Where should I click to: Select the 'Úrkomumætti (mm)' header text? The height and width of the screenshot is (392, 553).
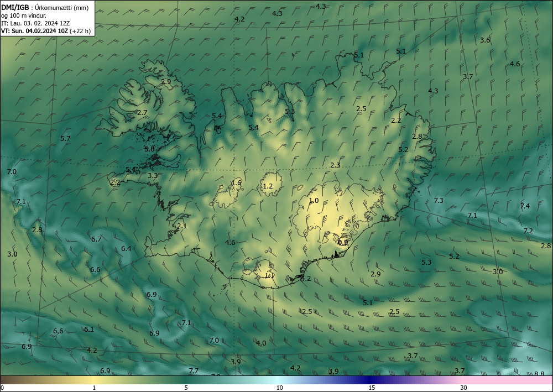pyautogui.click(x=62, y=8)
